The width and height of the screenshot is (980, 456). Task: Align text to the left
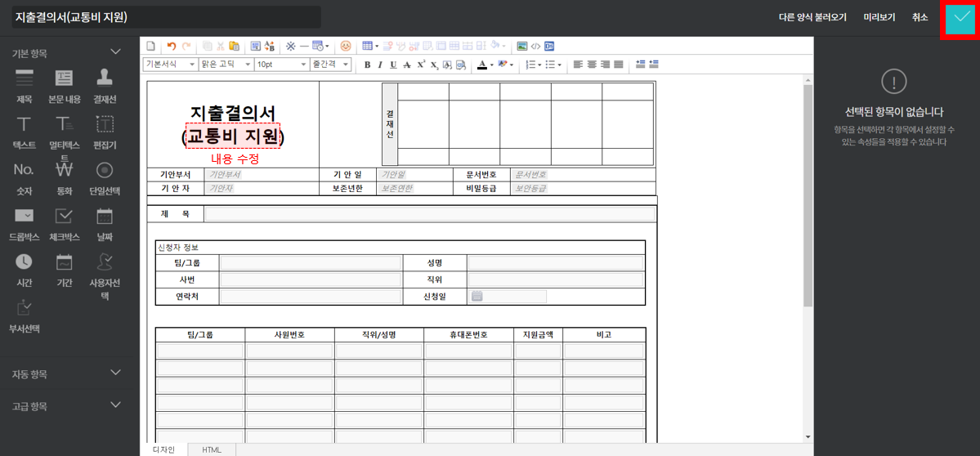tap(578, 65)
